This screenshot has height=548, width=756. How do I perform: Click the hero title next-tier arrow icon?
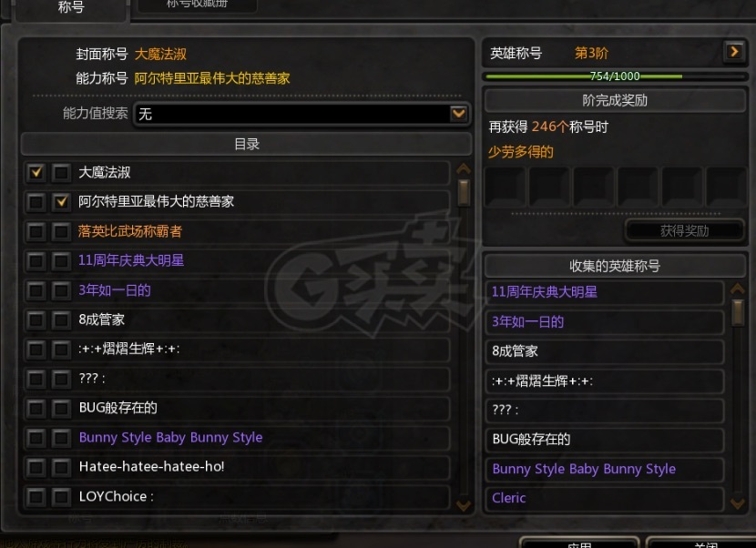[x=734, y=51]
